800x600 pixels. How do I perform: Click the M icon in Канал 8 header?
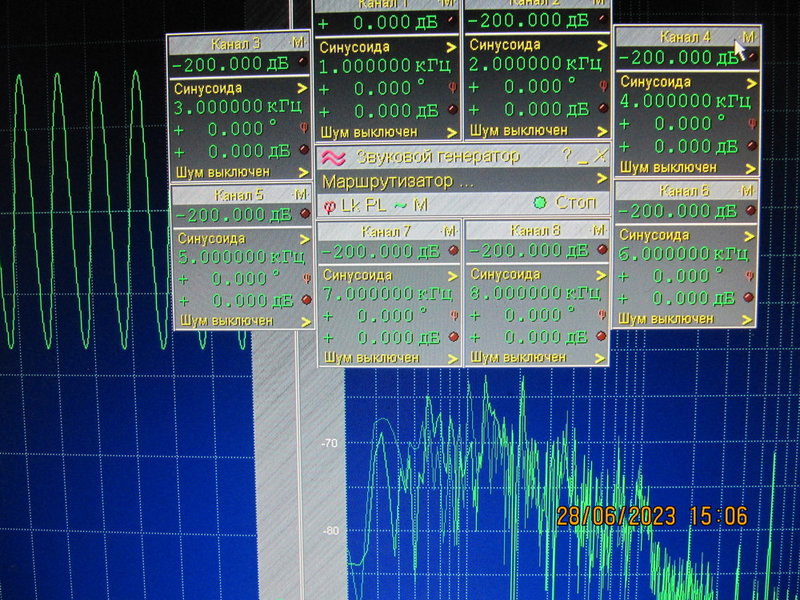tap(598, 230)
